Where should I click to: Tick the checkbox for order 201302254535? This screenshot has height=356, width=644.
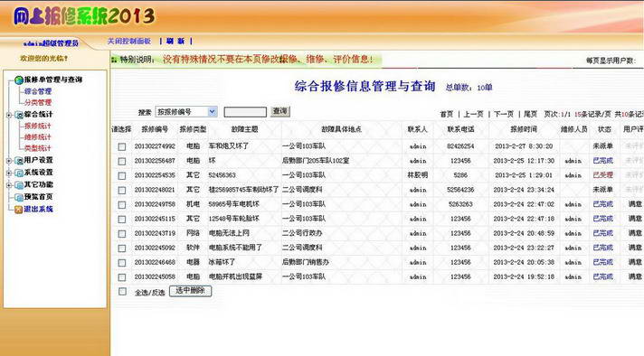click(x=122, y=175)
